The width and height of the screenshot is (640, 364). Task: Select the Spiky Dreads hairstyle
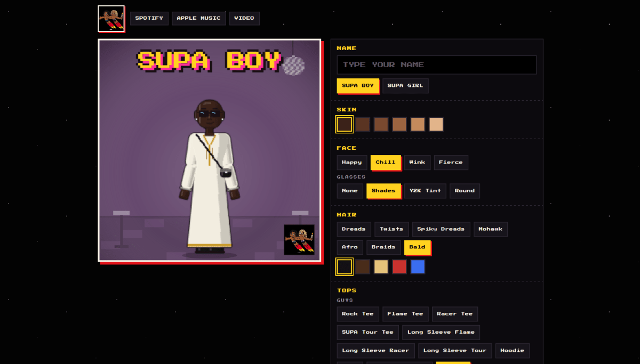(441, 229)
